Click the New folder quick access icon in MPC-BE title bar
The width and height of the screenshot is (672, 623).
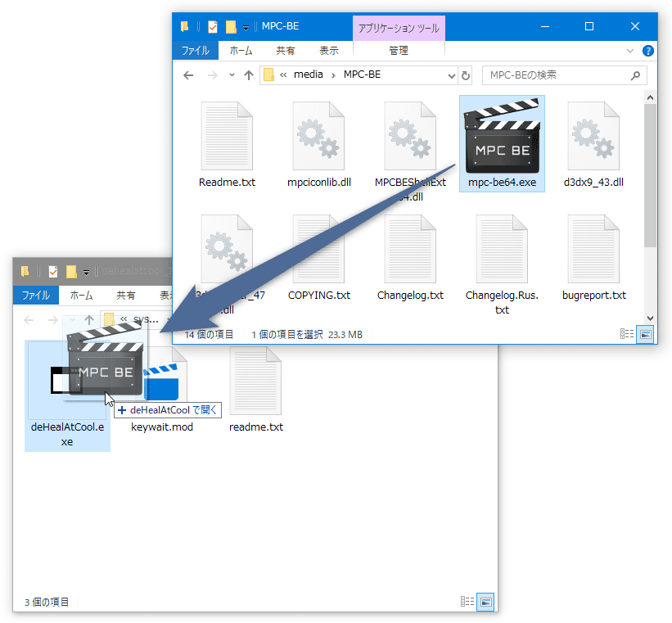[x=231, y=27]
